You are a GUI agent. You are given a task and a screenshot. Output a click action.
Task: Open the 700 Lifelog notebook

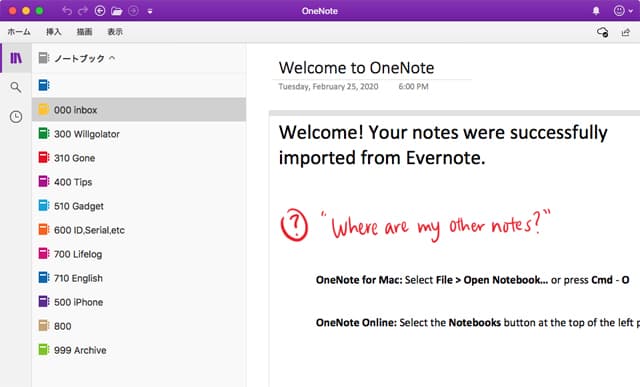(x=139, y=254)
